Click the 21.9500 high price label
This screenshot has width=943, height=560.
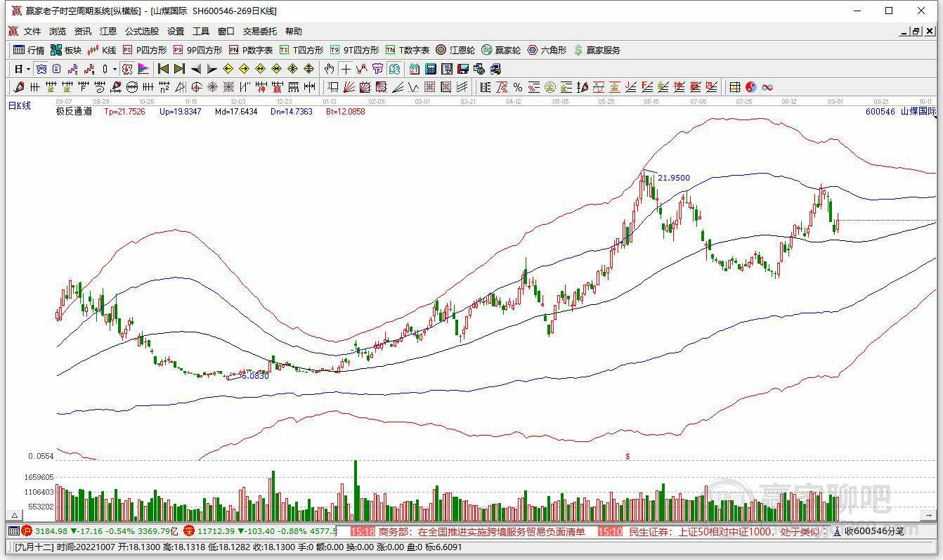click(674, 178)
